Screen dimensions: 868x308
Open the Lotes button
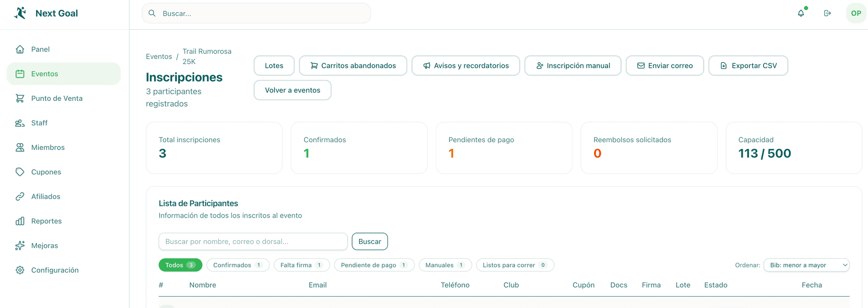point(274,65)
